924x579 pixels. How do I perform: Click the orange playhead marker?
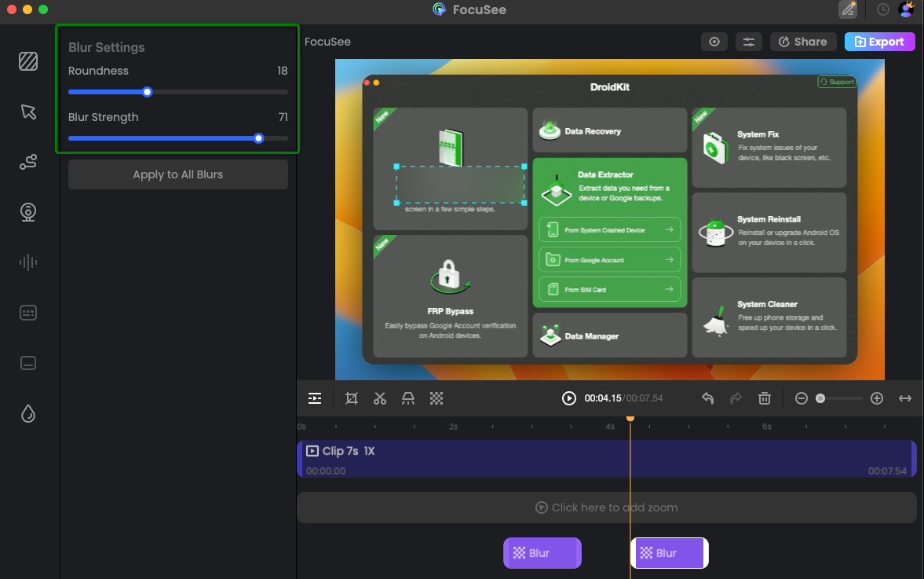pyautogui.click(x=630, y=418)
